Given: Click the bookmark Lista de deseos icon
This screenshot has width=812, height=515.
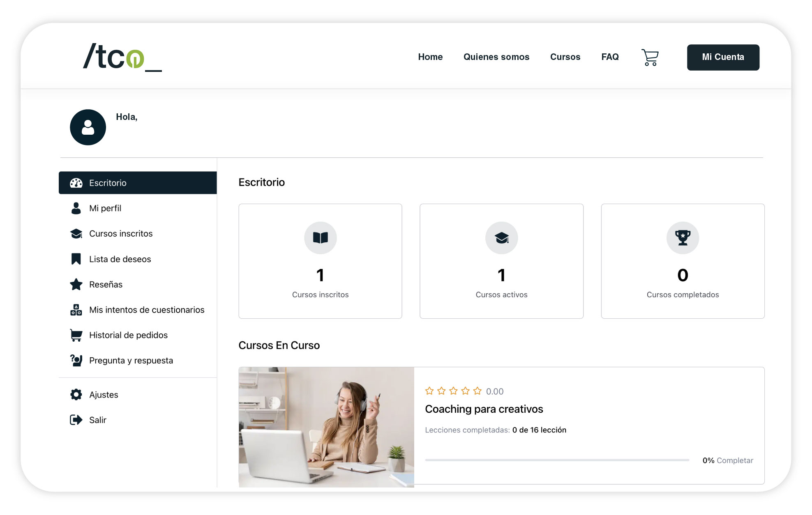Looking at the screenshot, I should [x=76, y=259].
